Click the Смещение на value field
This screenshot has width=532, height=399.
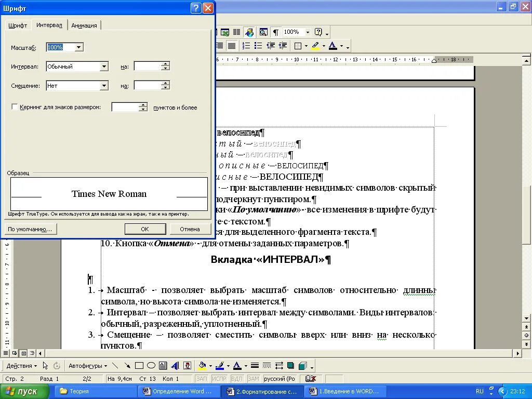coord(148,86)
